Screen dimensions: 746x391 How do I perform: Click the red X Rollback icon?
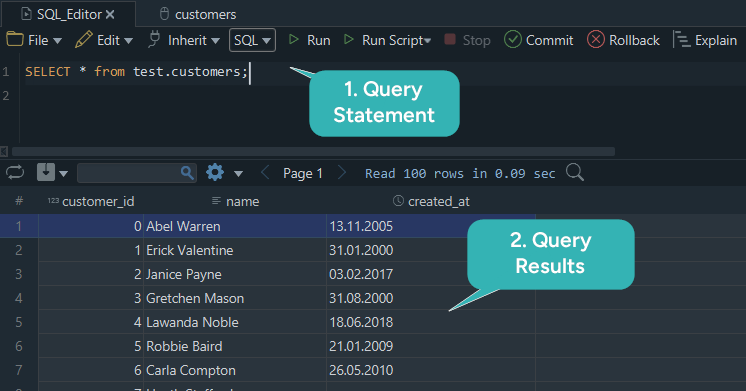tap(596, 39)
